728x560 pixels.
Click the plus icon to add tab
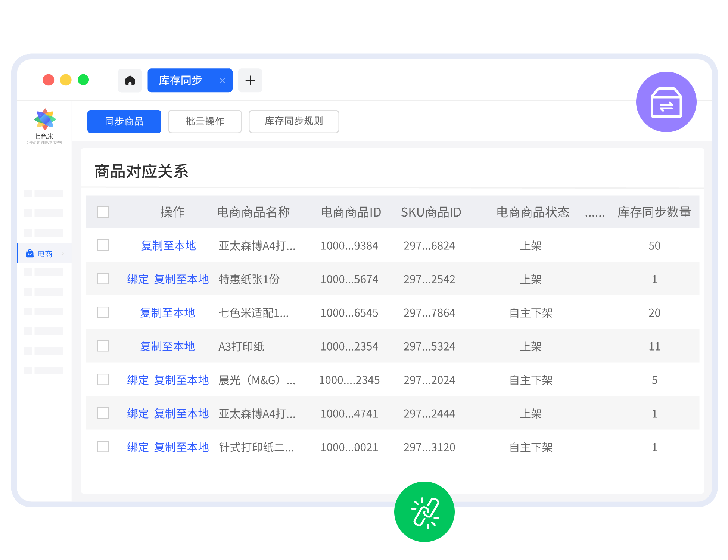click(x=250, y=80)
